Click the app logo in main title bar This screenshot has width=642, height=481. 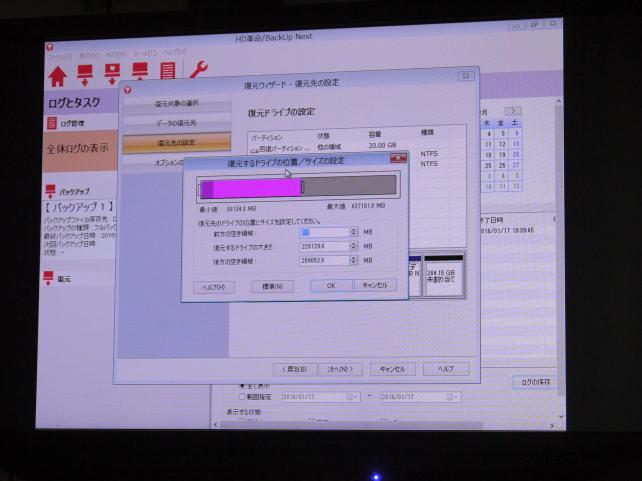coord(50,47)
